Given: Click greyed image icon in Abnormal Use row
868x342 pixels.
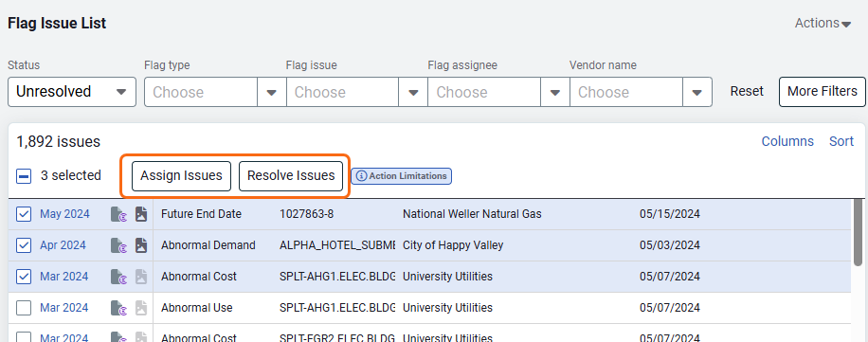Looking at the screenshot, I should click(x=141, y=308).
